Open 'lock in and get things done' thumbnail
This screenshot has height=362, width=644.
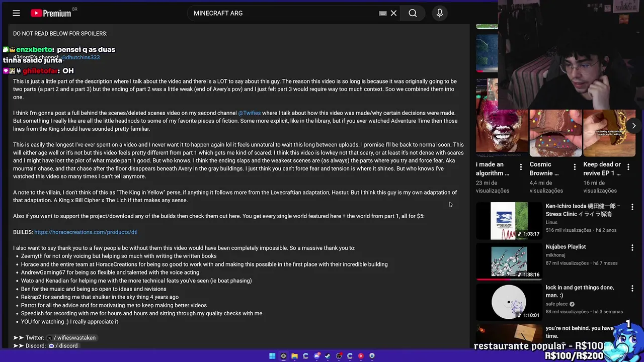click(x=509, y=302)
